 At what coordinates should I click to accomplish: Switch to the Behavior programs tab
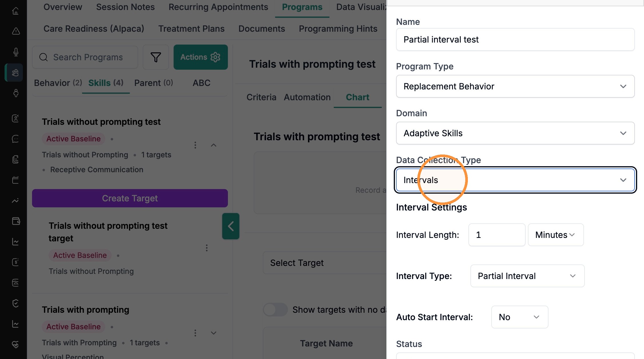[x=58, y=83]
